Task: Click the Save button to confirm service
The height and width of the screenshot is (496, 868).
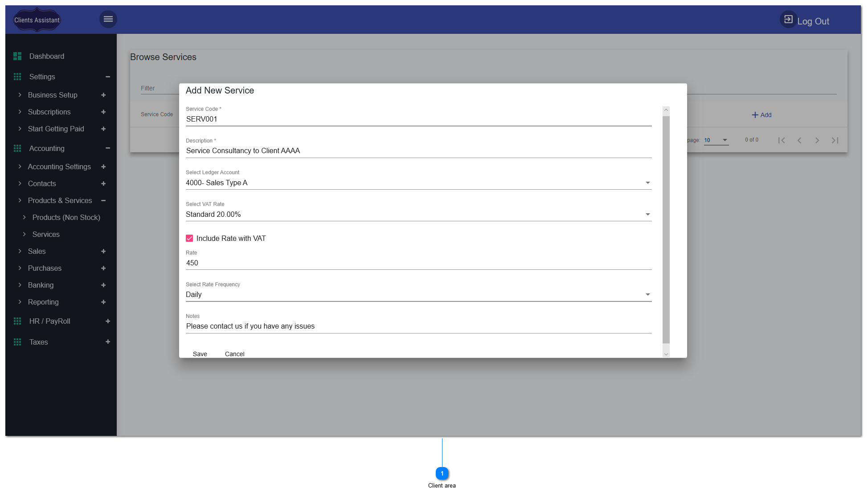Action: [x=200, y=354]
